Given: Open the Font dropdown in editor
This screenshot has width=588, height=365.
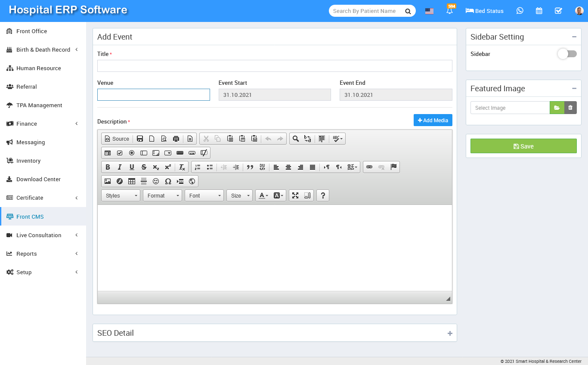Looking at the screenshot, I should [204, 195].
